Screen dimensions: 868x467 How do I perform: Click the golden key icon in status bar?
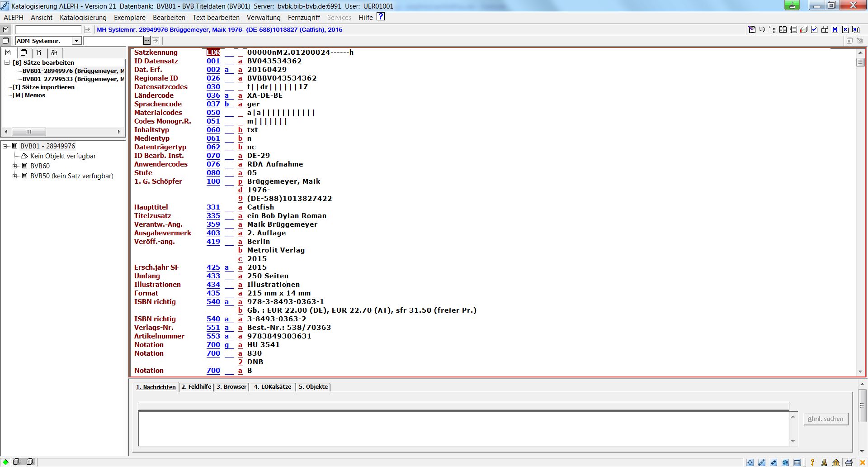tap(812, 462)
